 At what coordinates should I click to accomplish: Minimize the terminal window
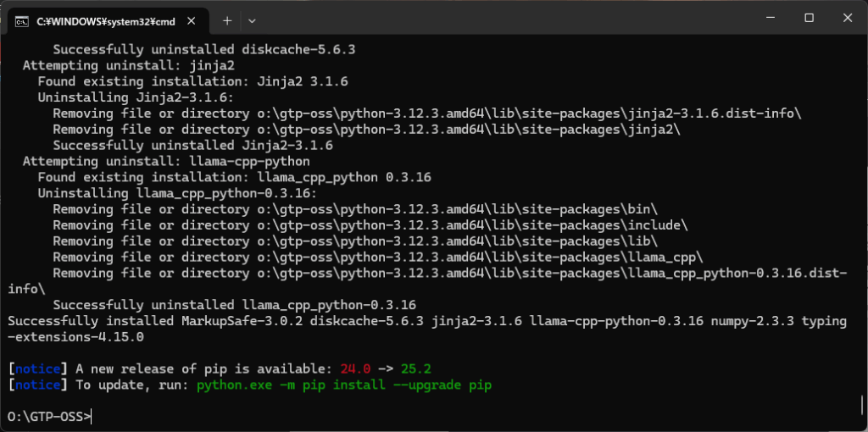pos(770,19)
